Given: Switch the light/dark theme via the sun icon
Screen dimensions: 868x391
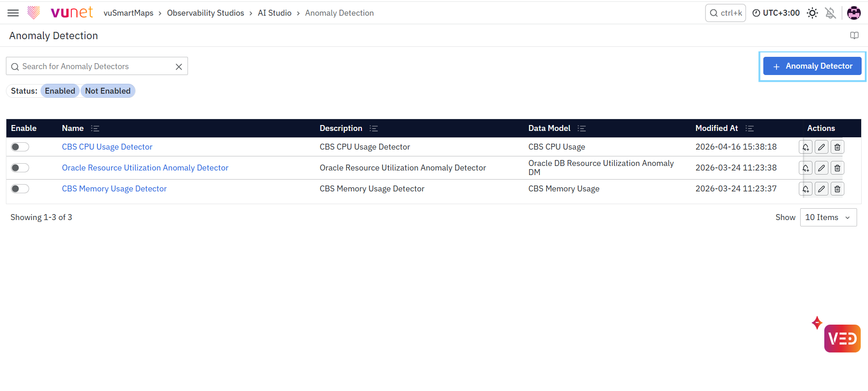Looking at the screenshot, I should tap(812, 13).
